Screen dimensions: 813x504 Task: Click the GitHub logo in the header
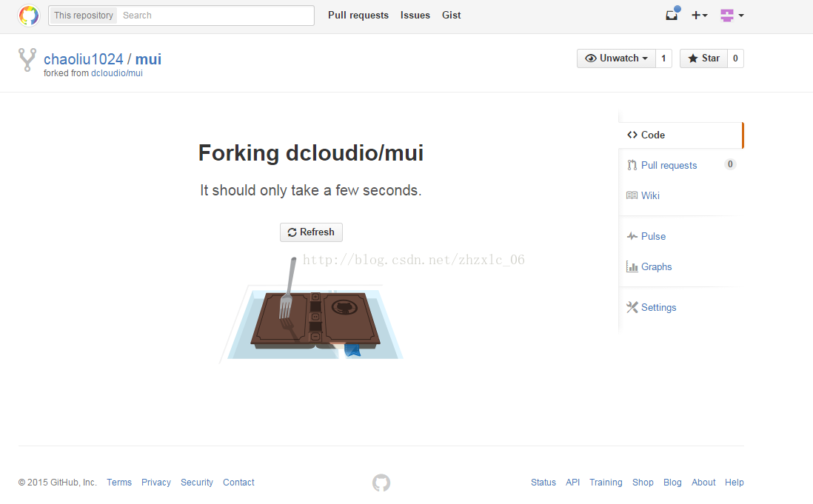(x=29, y=16)
